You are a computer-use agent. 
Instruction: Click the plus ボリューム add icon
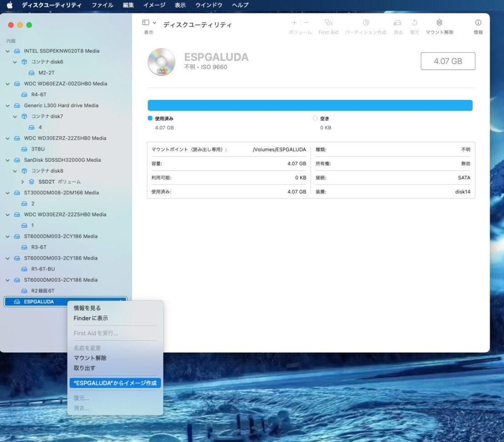coord(294,23)
